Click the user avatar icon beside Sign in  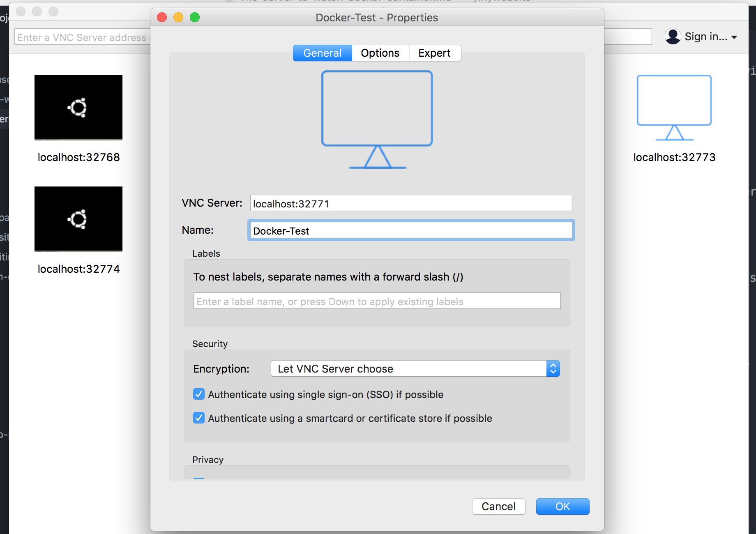coord(673,37)
